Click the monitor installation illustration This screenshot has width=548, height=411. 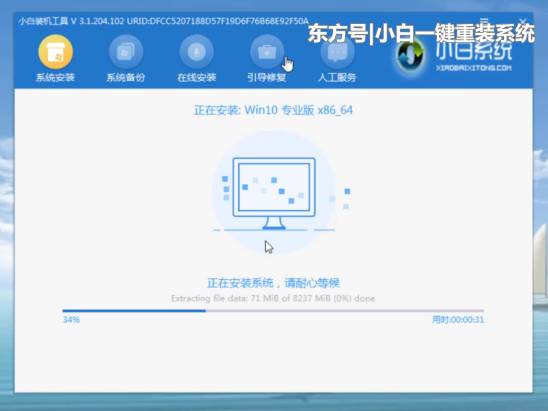[x=274, y=193]
